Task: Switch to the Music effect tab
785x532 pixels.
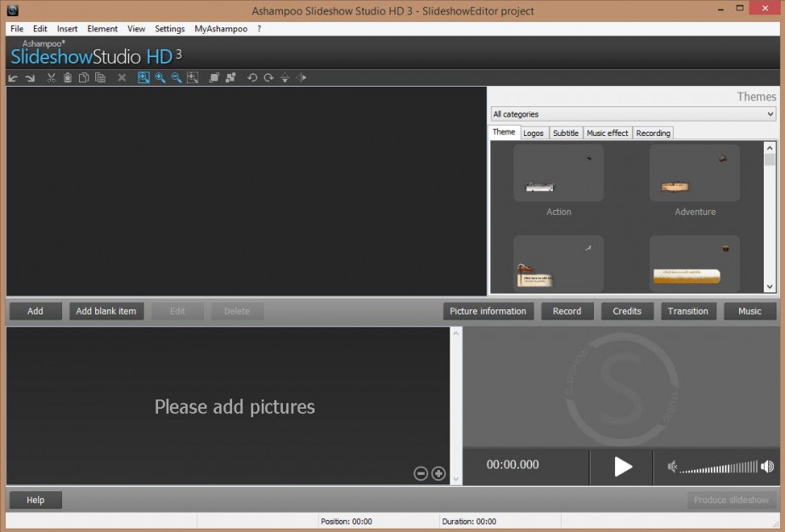Action: [x=607, y=133]
